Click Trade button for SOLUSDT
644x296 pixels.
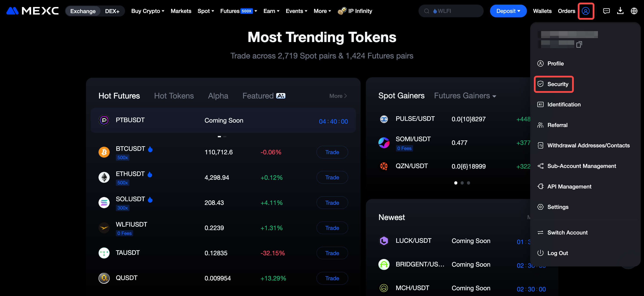[332, 203]
